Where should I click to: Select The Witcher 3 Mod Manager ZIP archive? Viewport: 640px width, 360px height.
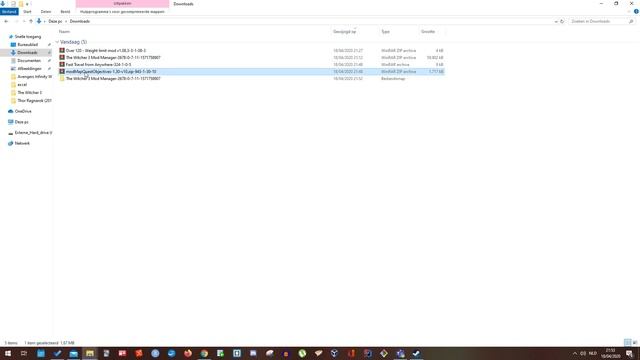251,58
